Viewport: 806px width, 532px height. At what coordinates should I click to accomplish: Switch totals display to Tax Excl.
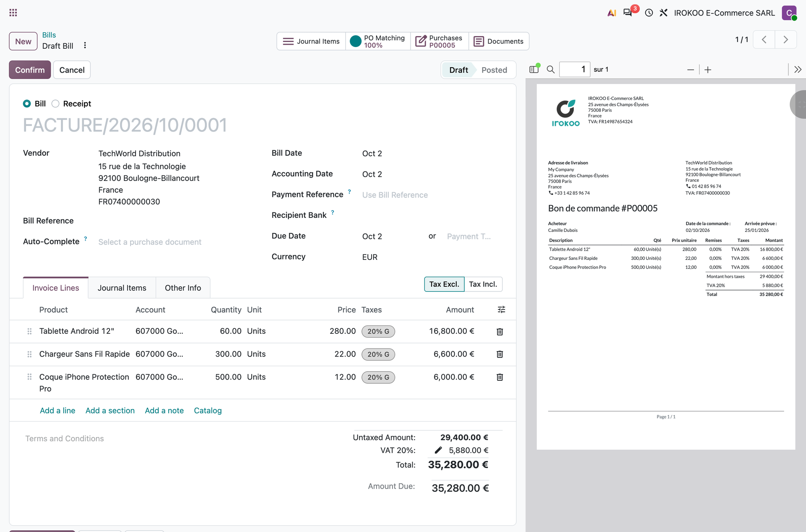click(x=444, y=284)
